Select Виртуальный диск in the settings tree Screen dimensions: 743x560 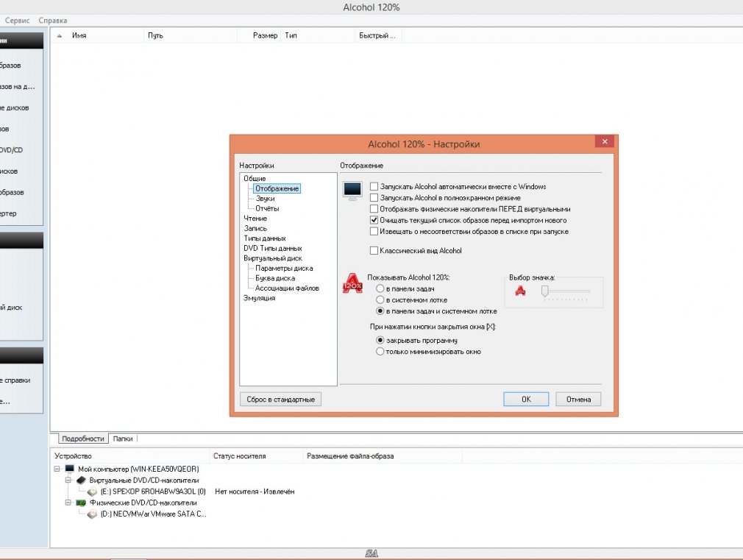pyautogui.click(x=273, y=258)
